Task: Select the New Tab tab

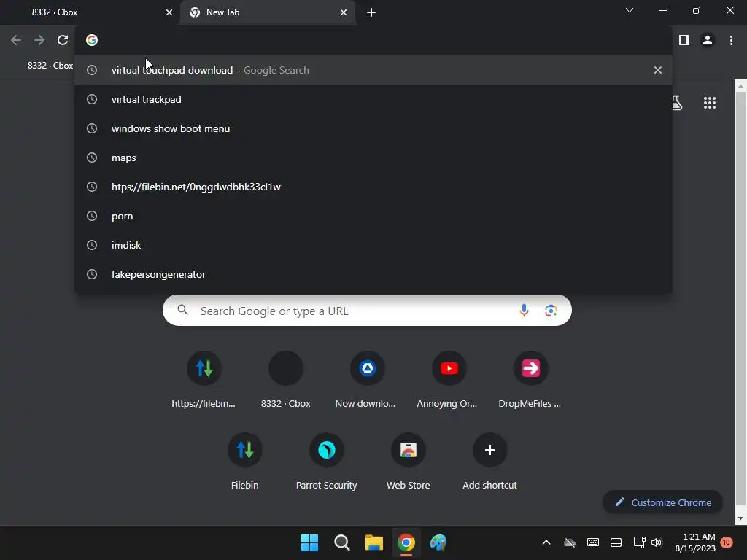Action: [x=267, y=12]
